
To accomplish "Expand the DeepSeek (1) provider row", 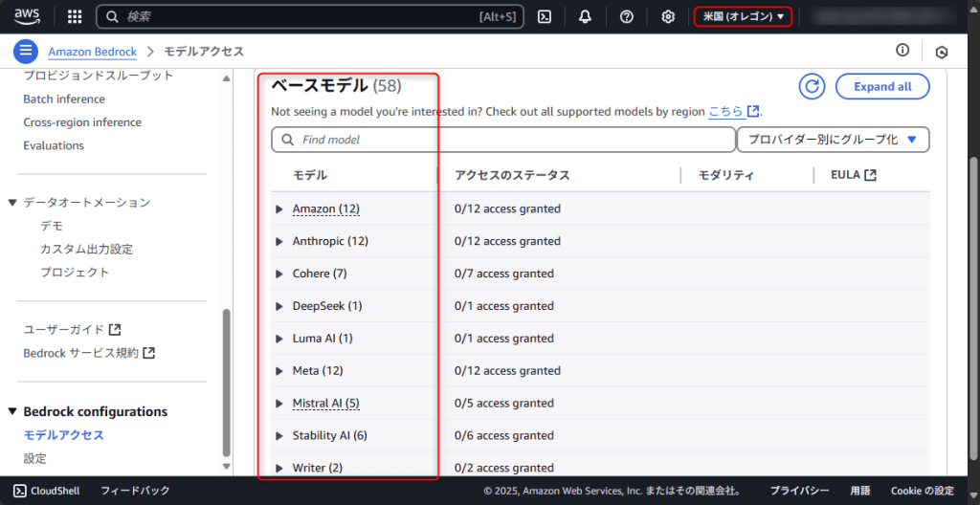I will click(x=279, y=306).
